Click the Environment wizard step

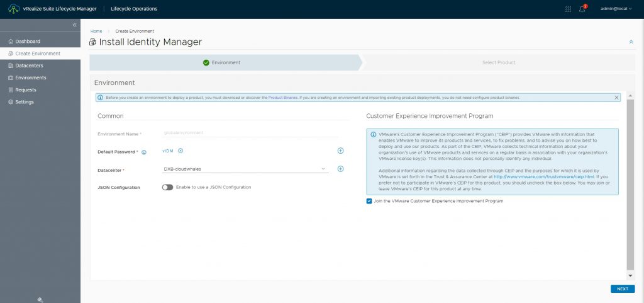[225, 62]
